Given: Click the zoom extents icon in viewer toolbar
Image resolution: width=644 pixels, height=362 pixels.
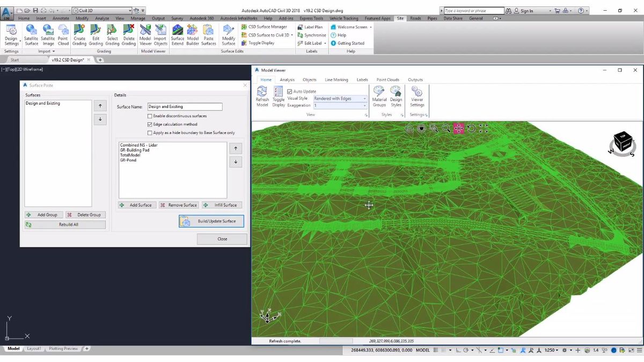Looking at the screenshot, I should (484, 128).
